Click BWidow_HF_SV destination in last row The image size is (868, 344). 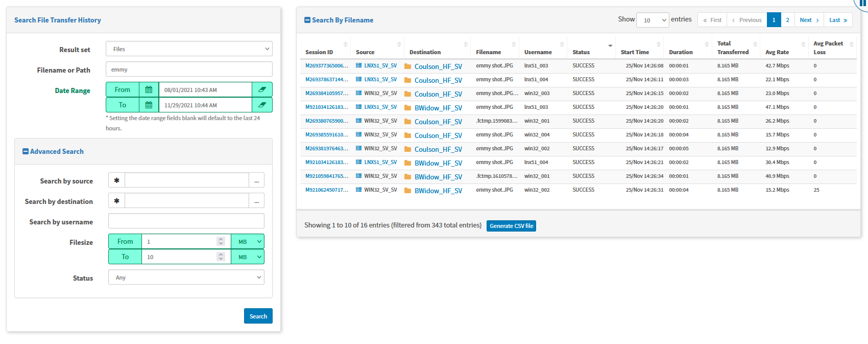438,191
